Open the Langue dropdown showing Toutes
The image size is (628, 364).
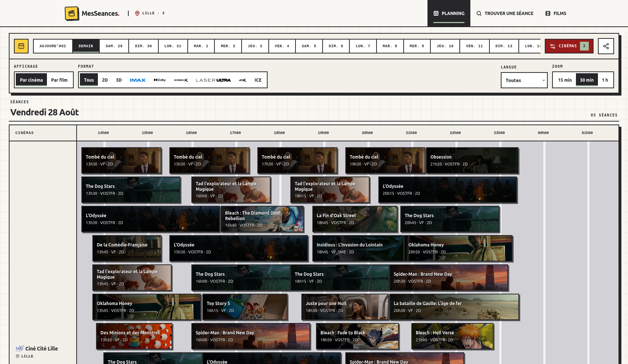click(x=524, y=80)
